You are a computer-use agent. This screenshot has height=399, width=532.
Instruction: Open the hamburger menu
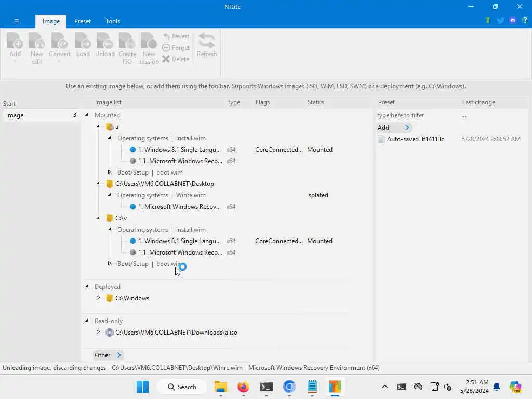coord(16,21)
